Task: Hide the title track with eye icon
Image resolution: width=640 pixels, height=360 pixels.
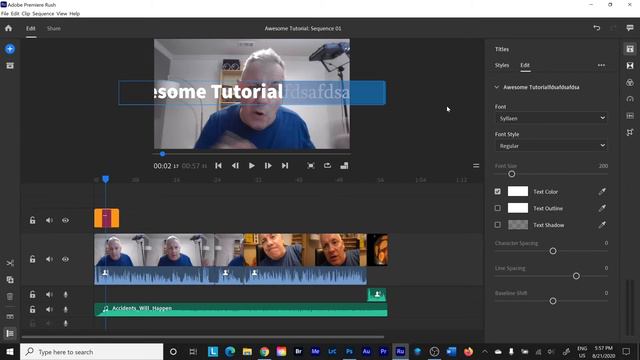Action: point(65,220)
